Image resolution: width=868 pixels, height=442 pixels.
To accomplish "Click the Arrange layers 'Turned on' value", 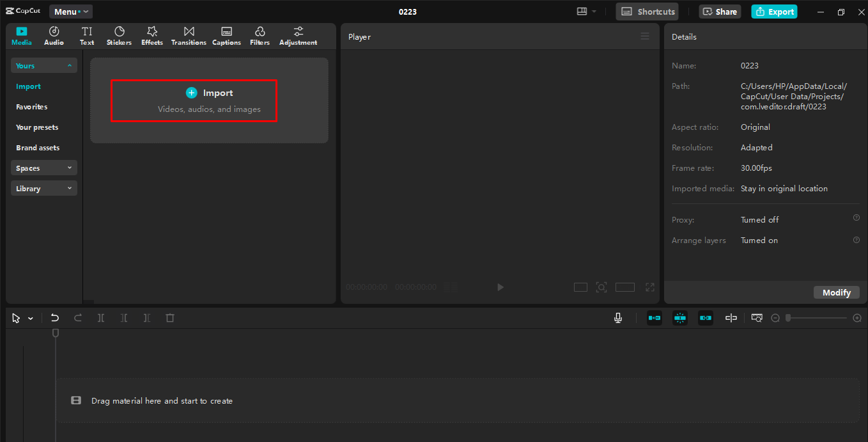I will pos(759,241).
